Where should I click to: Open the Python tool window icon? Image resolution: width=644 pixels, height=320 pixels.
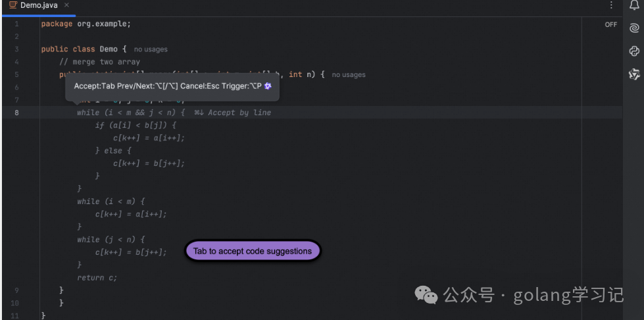pyautogui.click(x=634, y=51)
